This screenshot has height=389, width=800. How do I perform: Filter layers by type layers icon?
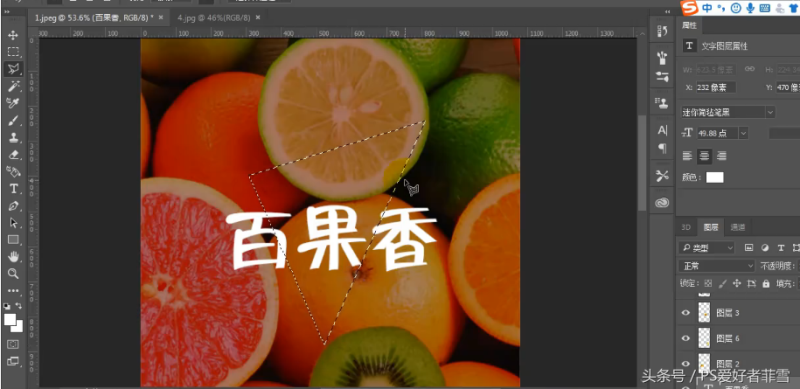coord(781,248)
